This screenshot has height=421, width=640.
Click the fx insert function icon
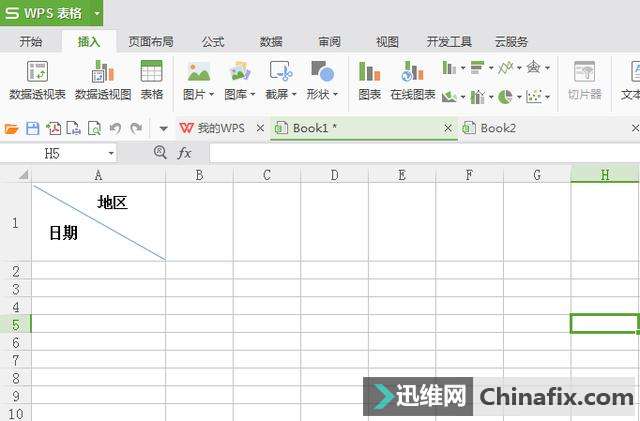tap(184, 153)
